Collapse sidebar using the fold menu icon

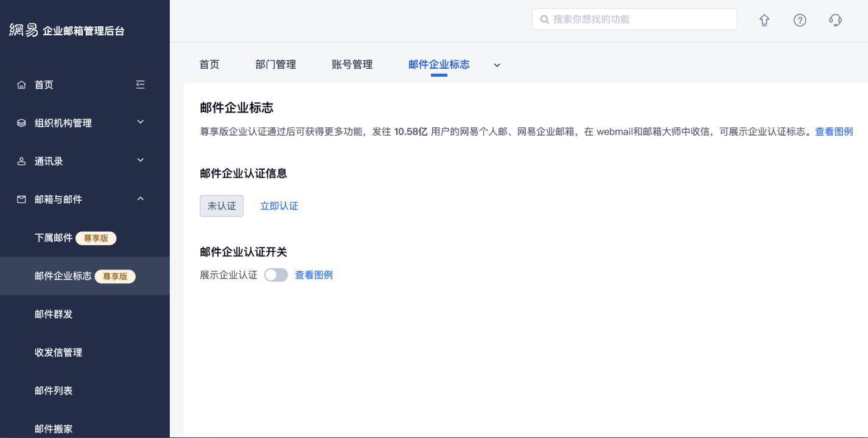coord(141,85)
